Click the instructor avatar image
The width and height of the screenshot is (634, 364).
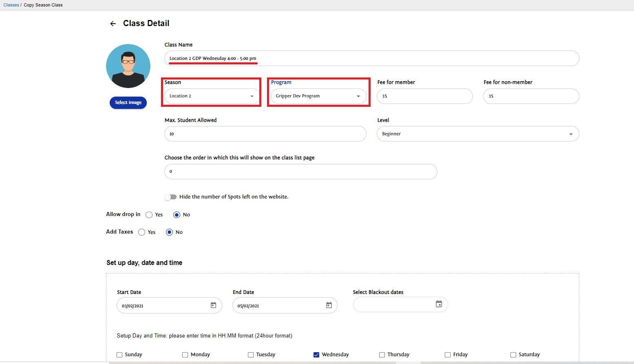click(128, 66)
